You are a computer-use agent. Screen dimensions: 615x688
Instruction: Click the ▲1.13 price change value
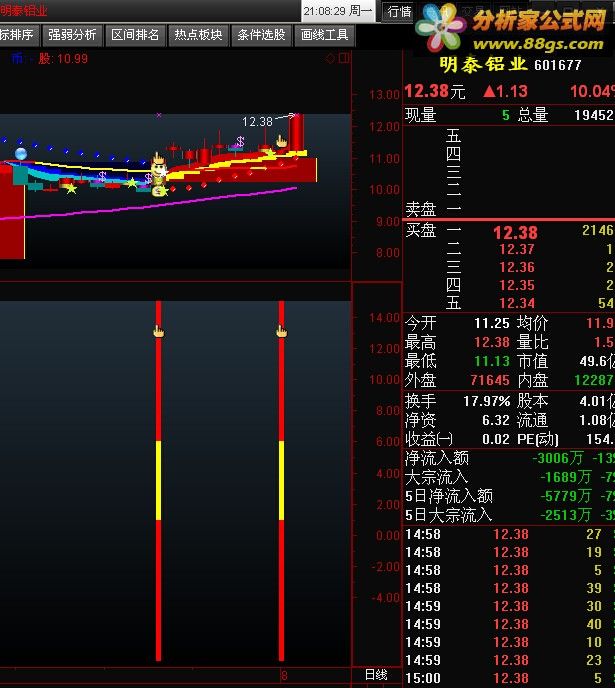click(505, 91)
